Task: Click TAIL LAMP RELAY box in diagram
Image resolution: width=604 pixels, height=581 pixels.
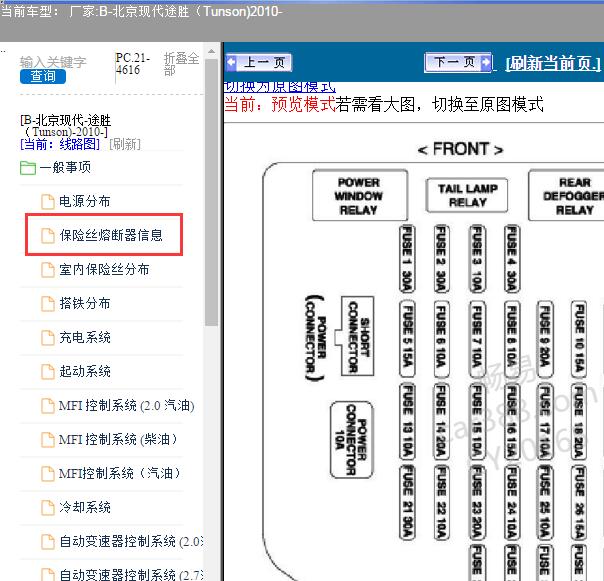Action: pyautogui.click(x=467, y=195)
